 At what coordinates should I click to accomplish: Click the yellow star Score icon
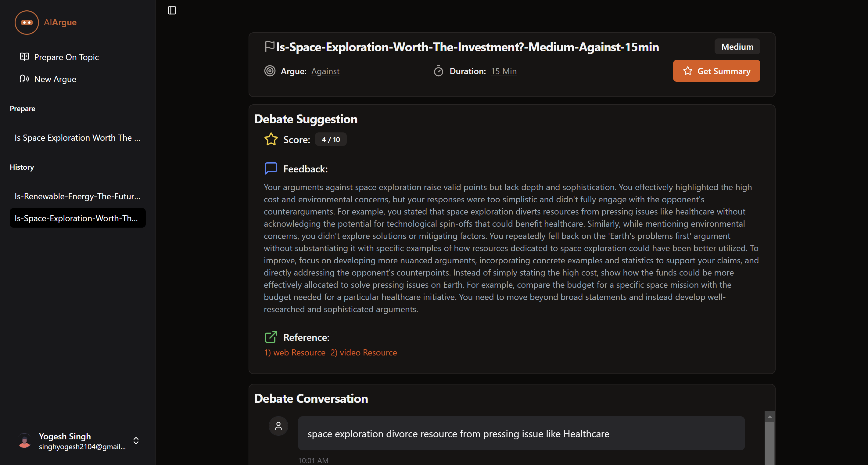pos(271,139)
